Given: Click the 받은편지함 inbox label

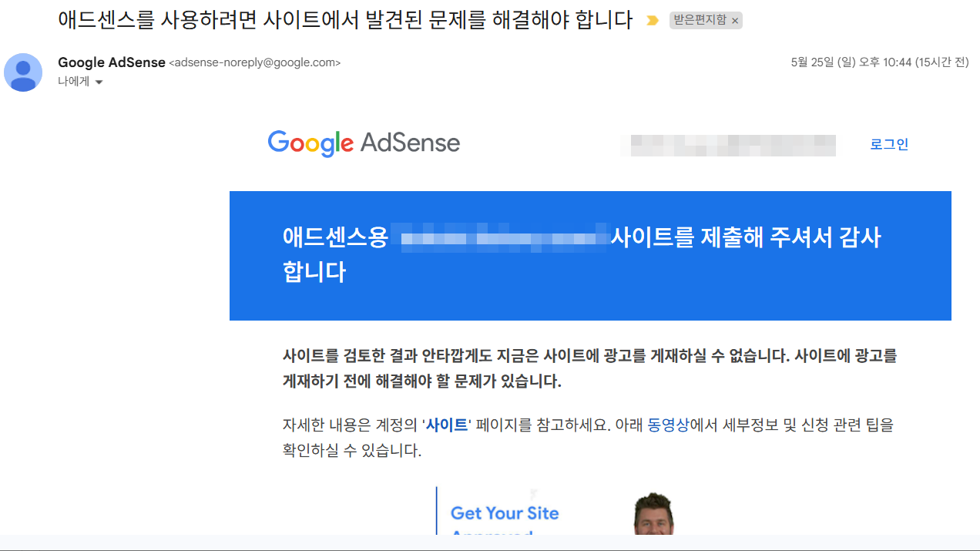Looking at the screenshot, I should click(700, 20).
